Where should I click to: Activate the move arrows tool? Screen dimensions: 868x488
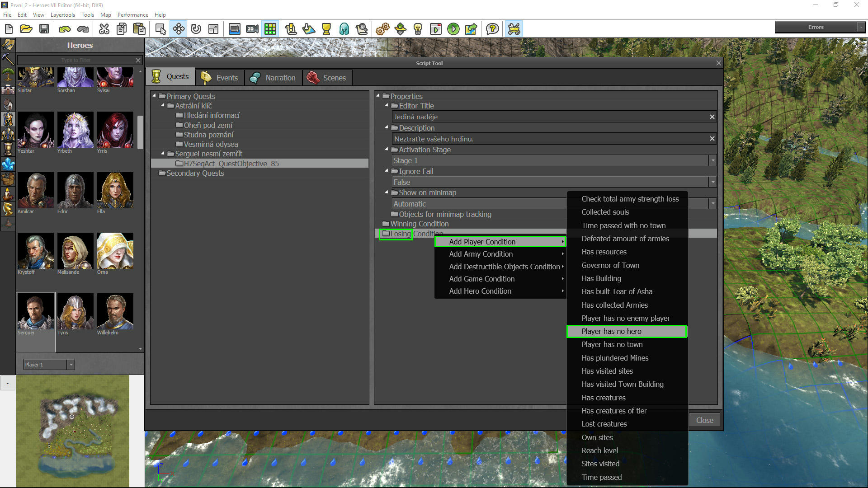[x=179, y=29]
